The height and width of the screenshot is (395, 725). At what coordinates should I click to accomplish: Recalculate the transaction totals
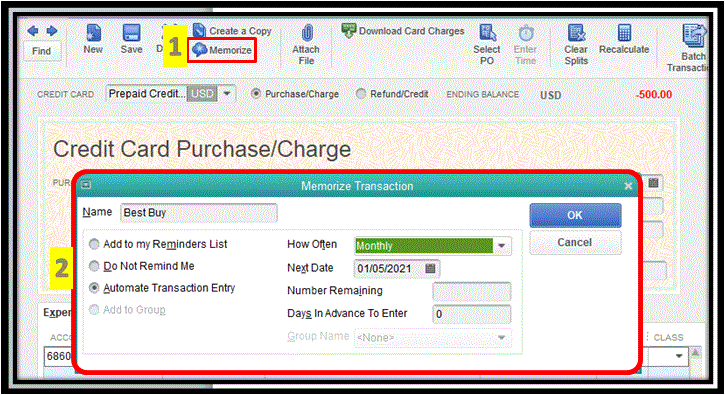pyautogui.click(x=624, y=39)
